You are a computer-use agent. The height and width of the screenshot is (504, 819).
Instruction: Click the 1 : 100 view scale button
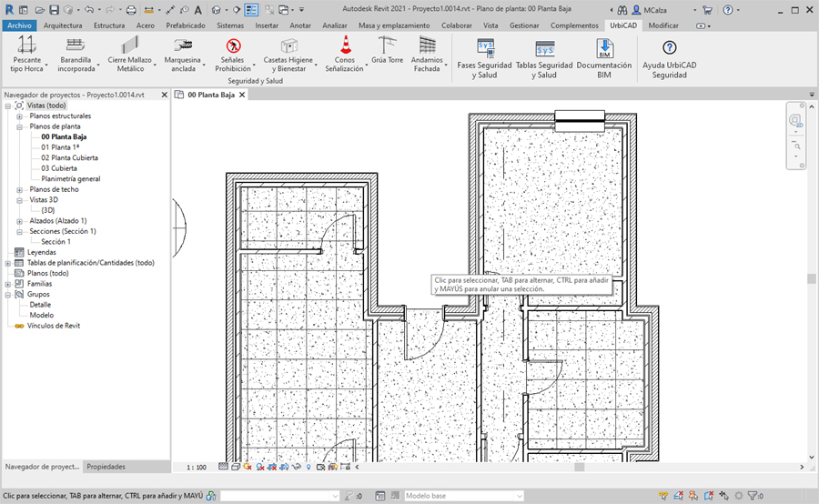click(x=196, y=467)
